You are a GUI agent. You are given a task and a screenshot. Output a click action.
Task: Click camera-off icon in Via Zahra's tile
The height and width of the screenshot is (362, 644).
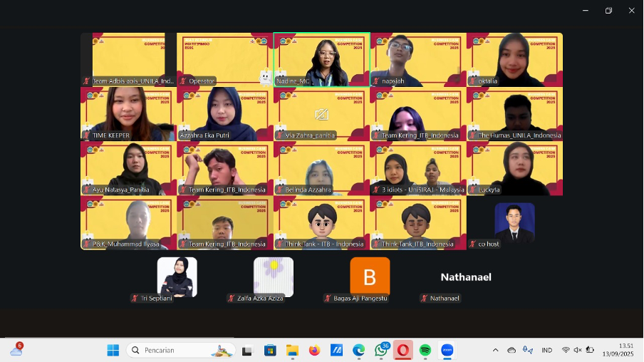pos(321,114)
